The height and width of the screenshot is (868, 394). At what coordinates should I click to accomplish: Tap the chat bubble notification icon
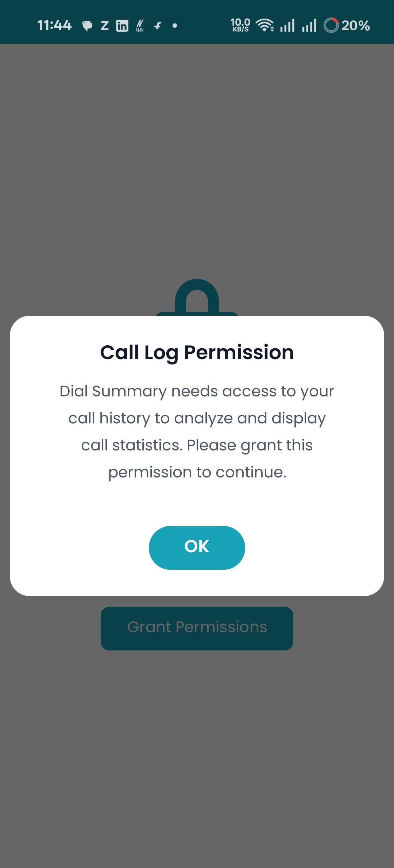point(87,26)
